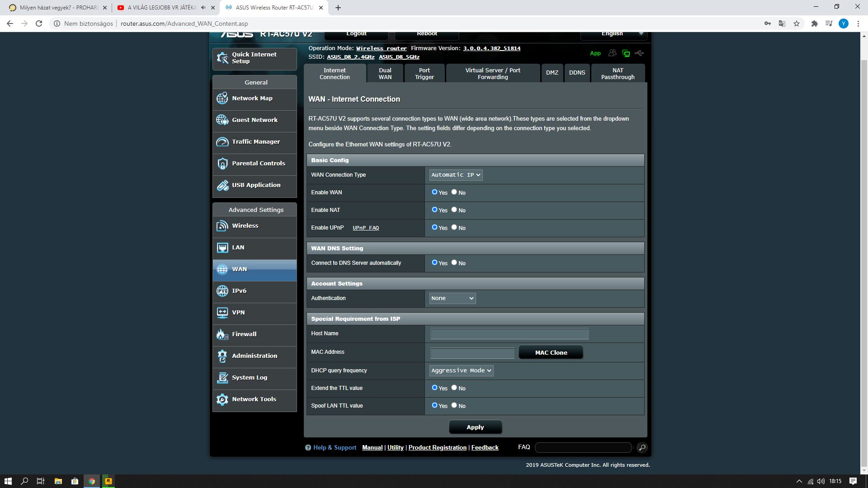Reload the router page

39,23
